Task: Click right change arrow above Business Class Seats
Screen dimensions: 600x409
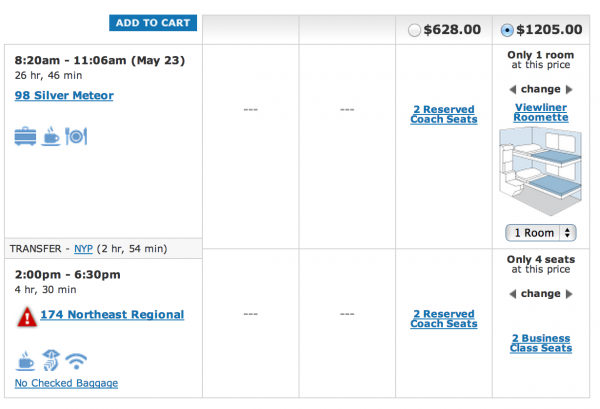Action: pos(569,294)
